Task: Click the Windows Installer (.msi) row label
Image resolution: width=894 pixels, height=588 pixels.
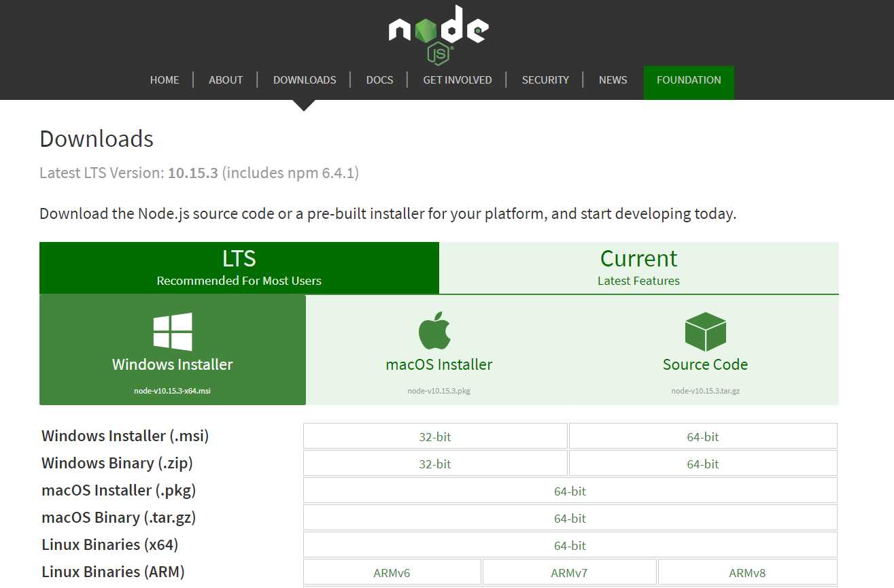Action: pyautogui.click(x=125, y=436)
